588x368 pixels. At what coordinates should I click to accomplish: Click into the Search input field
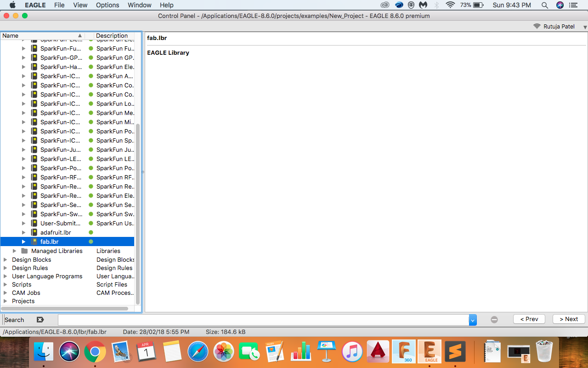tap(263, 320)
